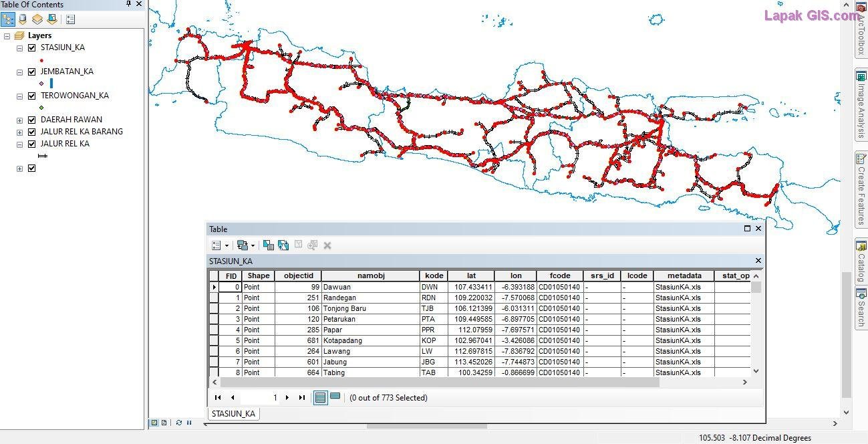Screen dimensions: 868x444
Task: Switch Table Of Contents to List By Source view
Action: click(x=22, y=19)
